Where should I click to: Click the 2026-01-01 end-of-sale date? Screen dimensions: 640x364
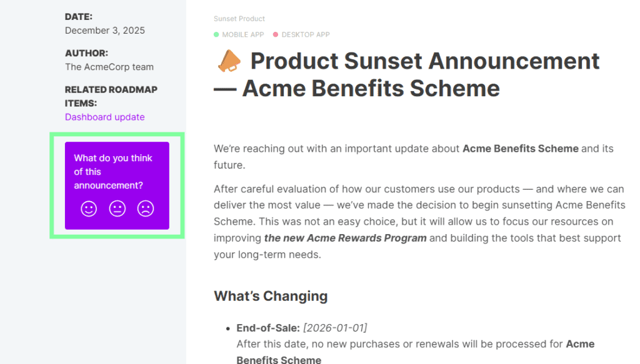pyautogui.click(x=335, y=328)
